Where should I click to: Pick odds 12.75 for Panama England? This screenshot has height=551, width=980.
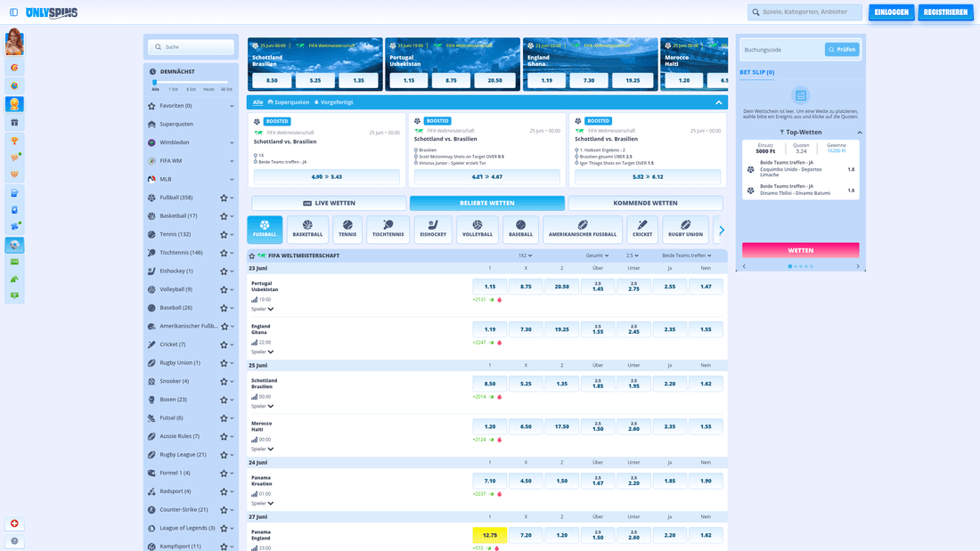[490, 535]
